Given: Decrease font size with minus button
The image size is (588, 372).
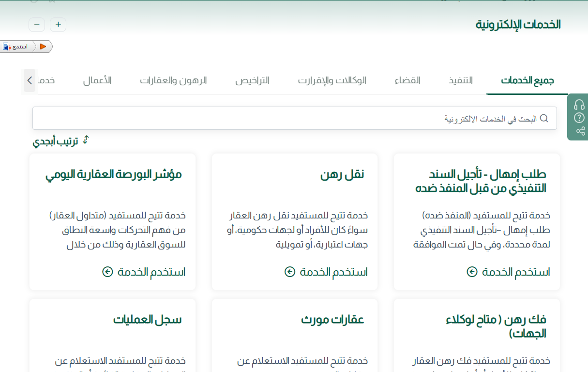Looking at the screenshot, I should click(x=37, y=24).
